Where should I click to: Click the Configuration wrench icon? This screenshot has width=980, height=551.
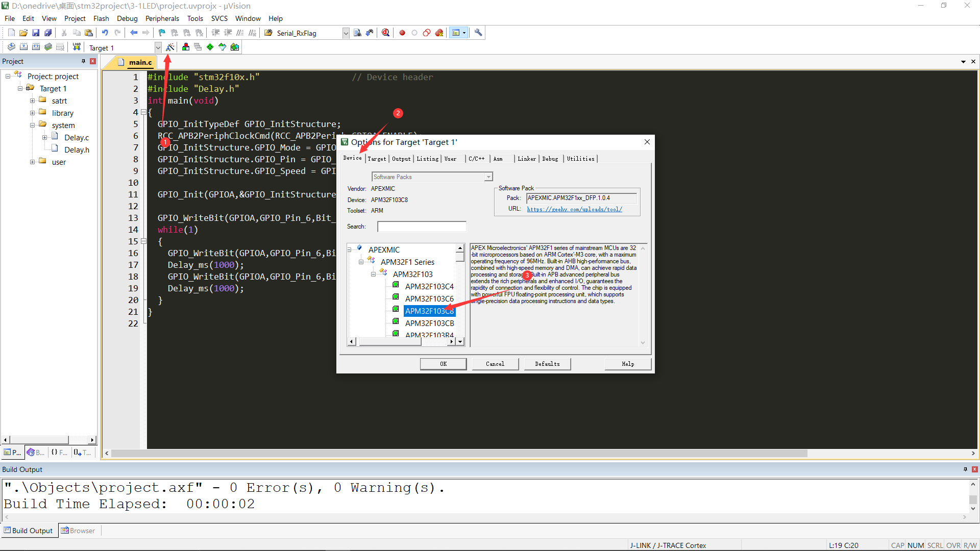pyautogui.click(x=478, y=33)
